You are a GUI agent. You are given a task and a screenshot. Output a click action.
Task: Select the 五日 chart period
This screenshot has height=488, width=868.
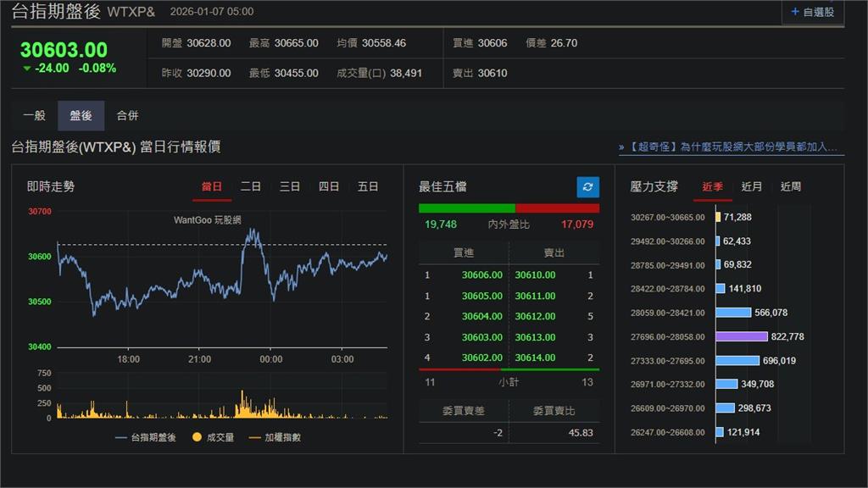(367, 186)
